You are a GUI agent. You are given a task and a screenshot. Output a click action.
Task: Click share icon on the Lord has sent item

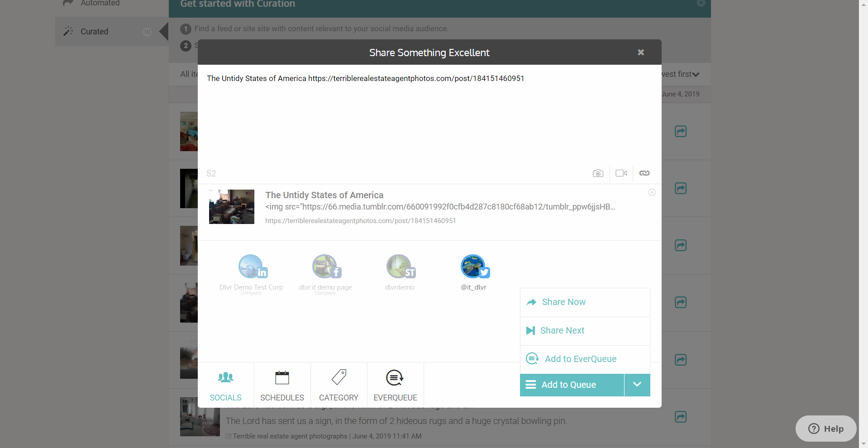[681, 417]
